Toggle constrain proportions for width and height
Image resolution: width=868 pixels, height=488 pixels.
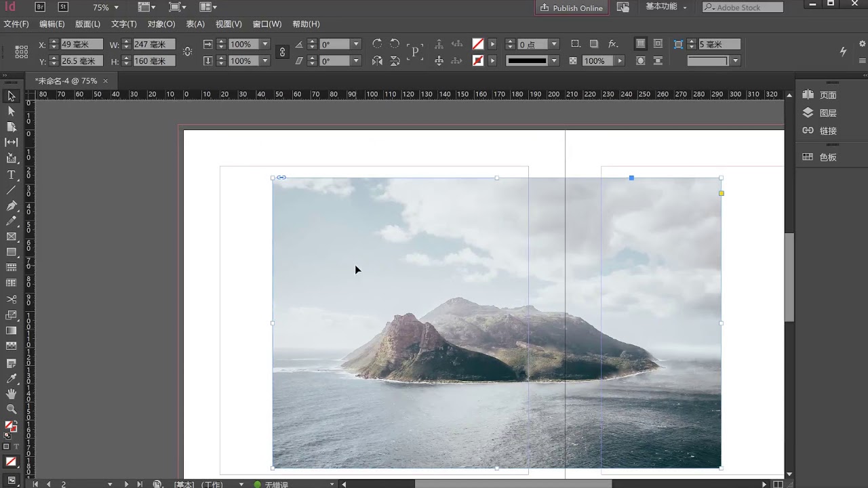(x=188, y=52)
